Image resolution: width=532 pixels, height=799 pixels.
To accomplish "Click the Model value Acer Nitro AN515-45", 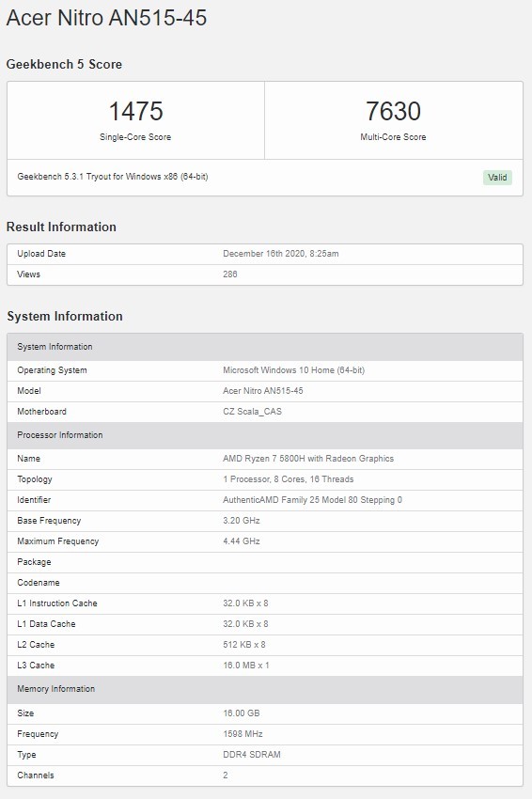I will coord(263,391).
